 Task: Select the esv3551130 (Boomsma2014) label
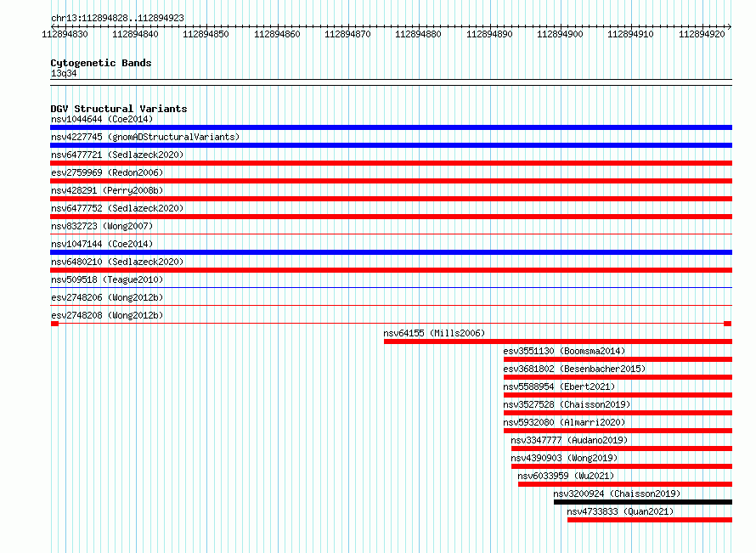564,351
